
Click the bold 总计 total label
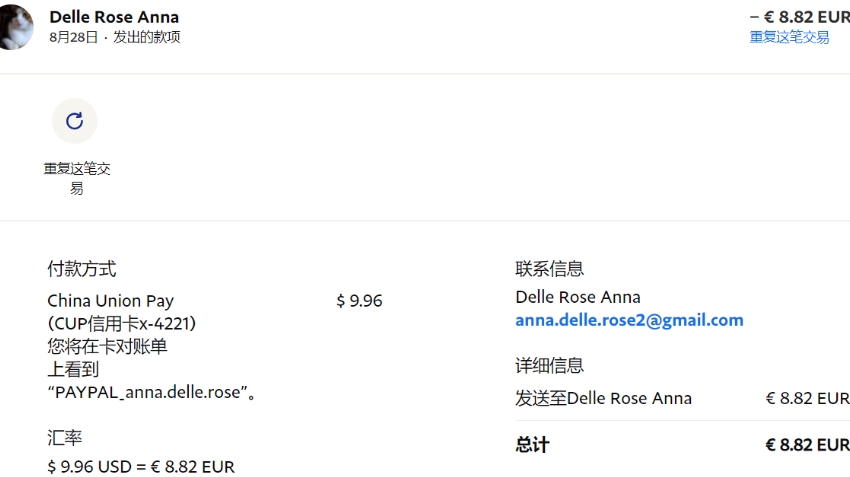pos(532,445)
